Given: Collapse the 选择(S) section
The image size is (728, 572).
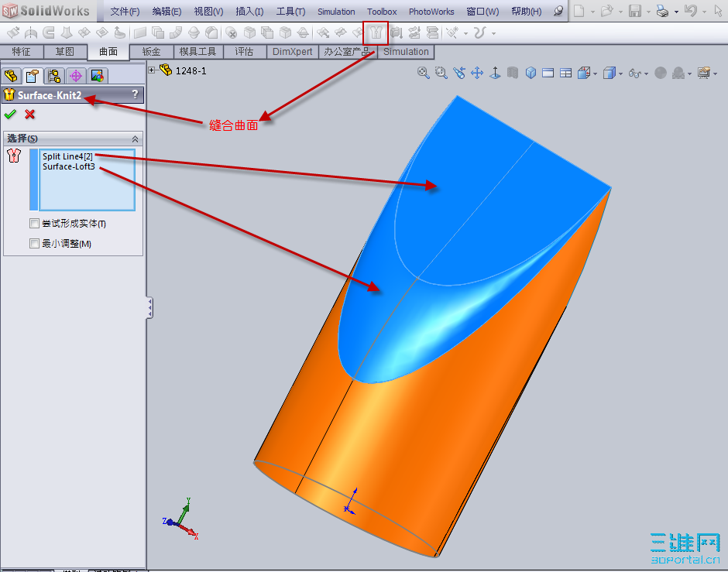Looking at the screenshot, I should pos(135,139).
